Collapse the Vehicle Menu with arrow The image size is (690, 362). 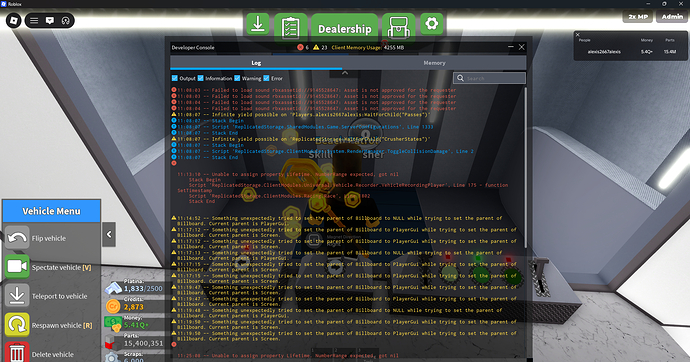(109, 234)
